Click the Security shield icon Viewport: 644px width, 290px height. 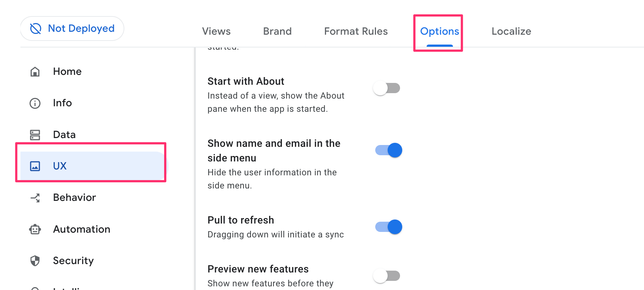pyautogui.click(x=35, y=261)
